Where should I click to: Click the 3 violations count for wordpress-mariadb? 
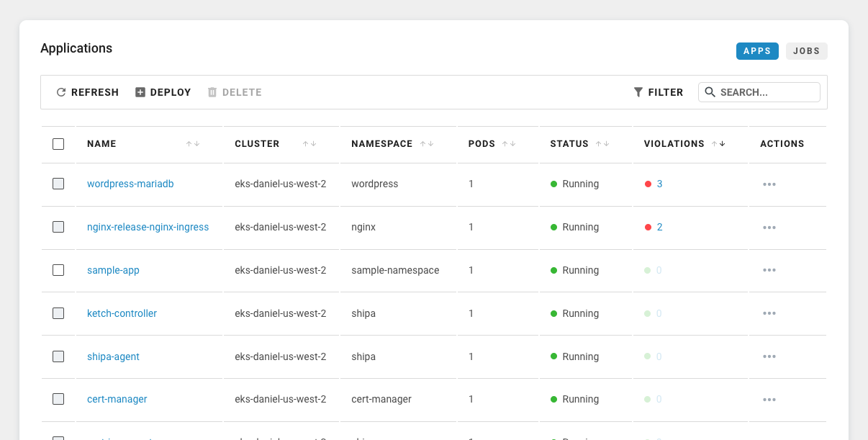click(x=659, y=184)
